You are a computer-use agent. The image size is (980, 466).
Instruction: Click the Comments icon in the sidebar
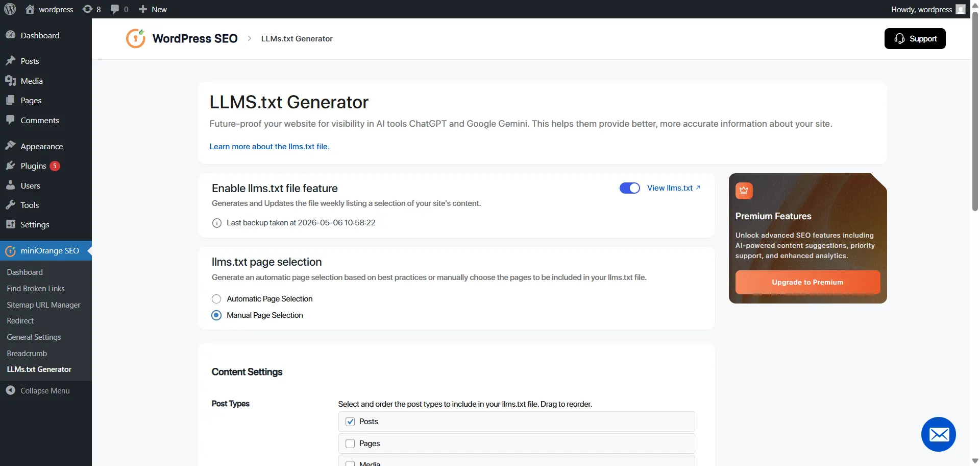coord(11,120)
